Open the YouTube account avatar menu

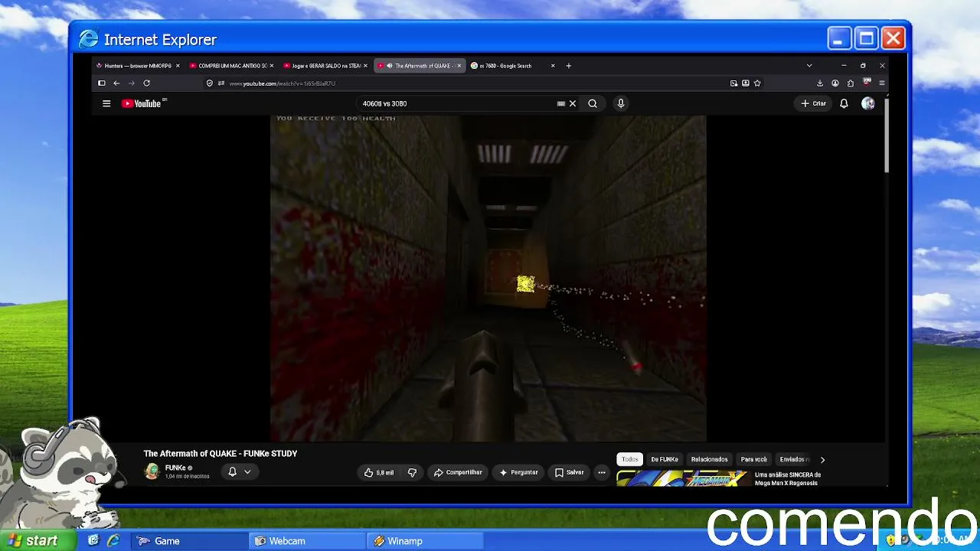click(867, 103)
